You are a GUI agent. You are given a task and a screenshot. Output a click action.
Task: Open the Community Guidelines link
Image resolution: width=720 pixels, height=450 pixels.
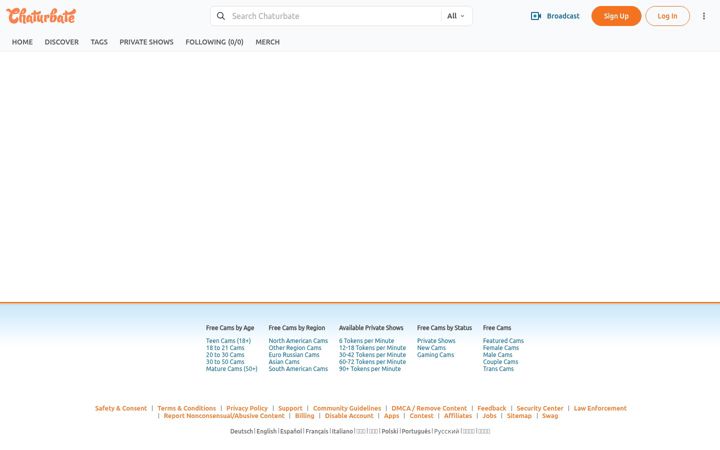(347, 408)
